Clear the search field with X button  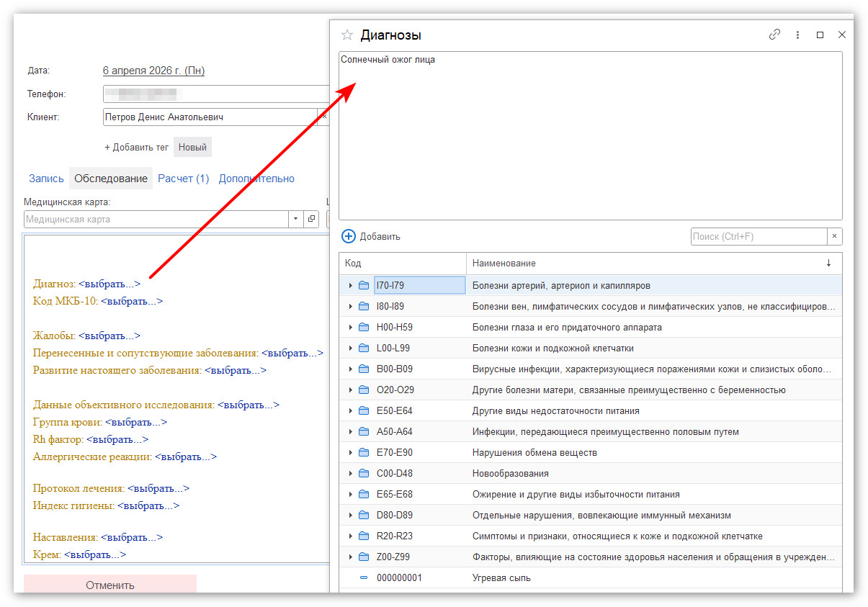(x=835, y=236)
